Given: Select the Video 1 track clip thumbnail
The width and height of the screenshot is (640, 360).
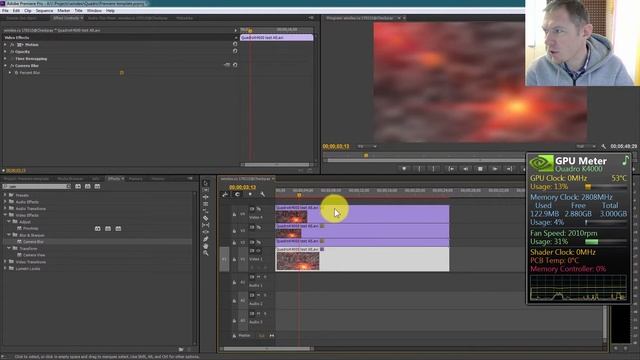Looking at the screenshot, I should (298, 261).
